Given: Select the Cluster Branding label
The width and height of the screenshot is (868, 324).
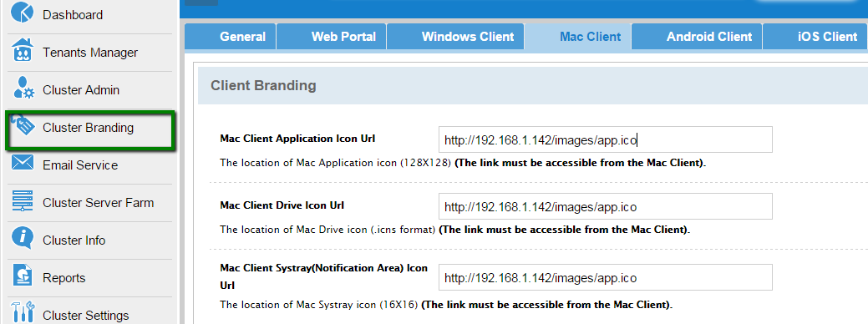Looking at the screenshot, I should coord(88,128).
